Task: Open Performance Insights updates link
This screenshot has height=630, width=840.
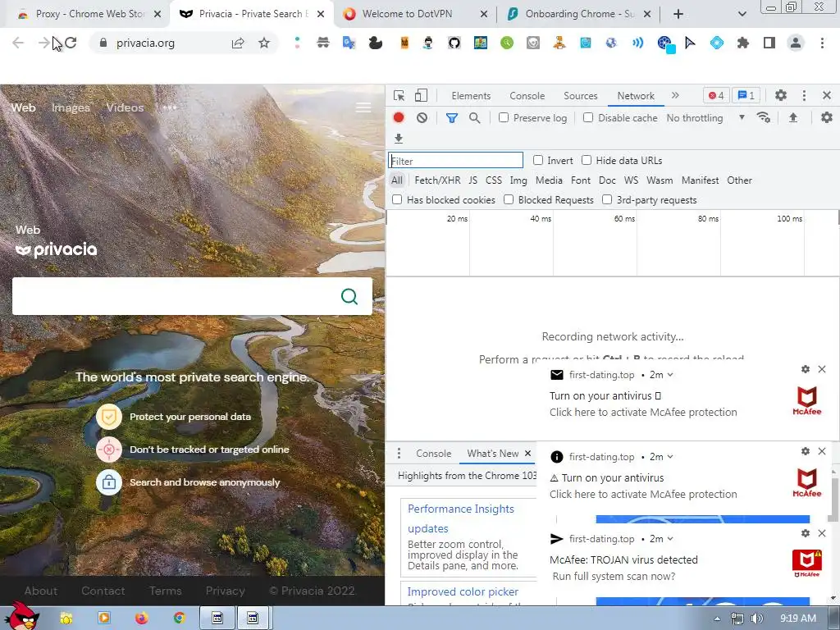Action: [x=461, y=518]
